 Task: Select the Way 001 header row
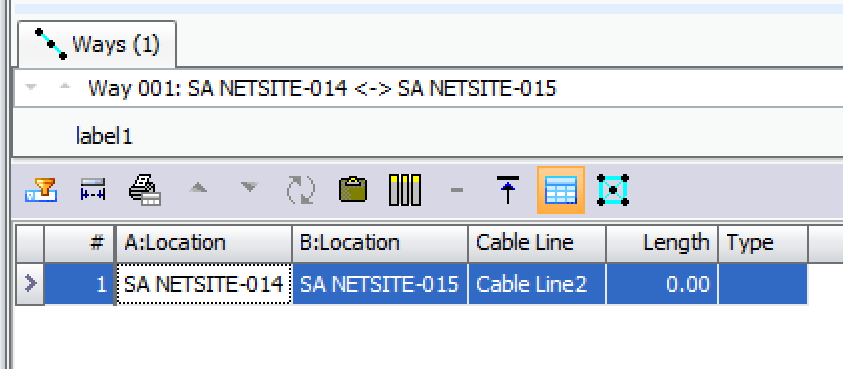[428, 88]
